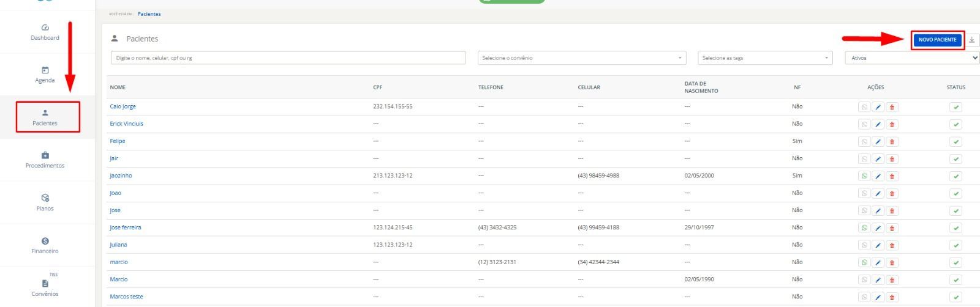980x307 pixels.
Task: Click the STATUS column header
Action: (956, 87)
